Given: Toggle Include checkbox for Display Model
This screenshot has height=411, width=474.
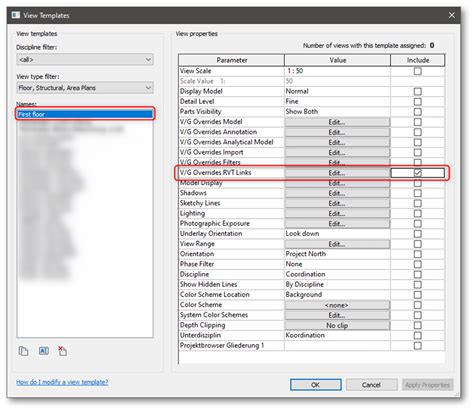Looking at the screenshot, I should click(x=417, y=91).
